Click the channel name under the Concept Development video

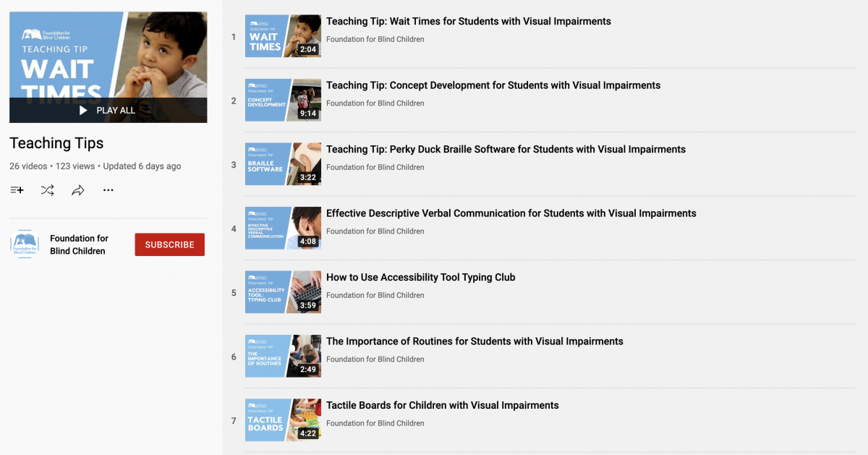[x=375, y=103]
